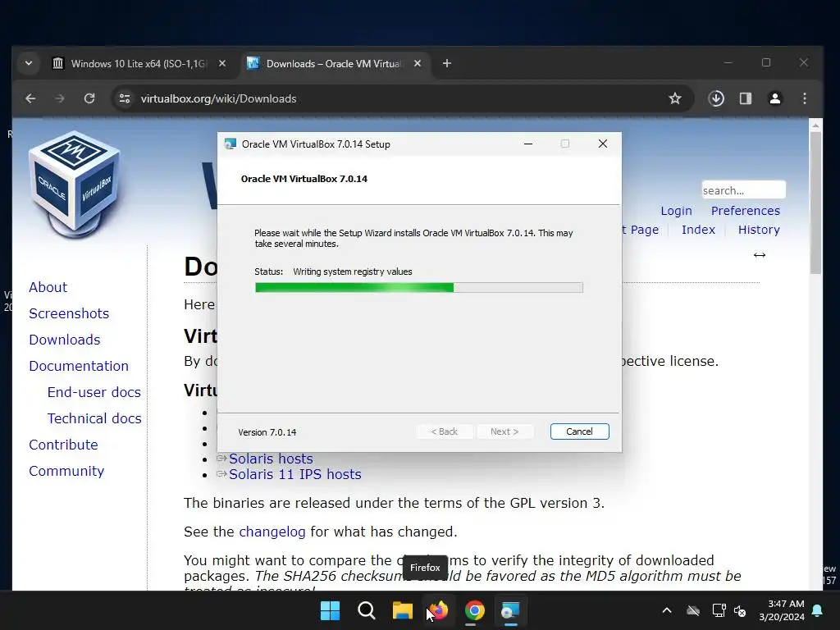Go back in Chrome browser
Image resolution: width=840 pixels, height=630 pixels.
(30, 98)
